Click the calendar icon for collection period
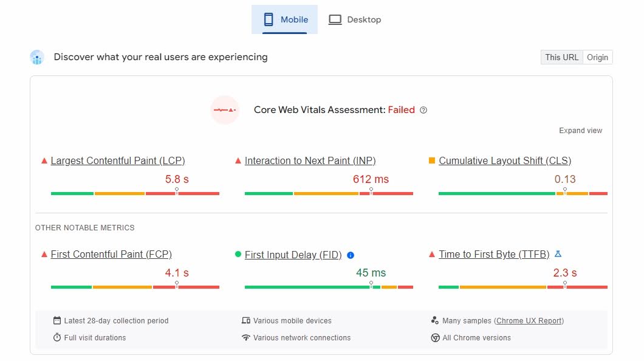The image size is (644, 361). point(56,320)
